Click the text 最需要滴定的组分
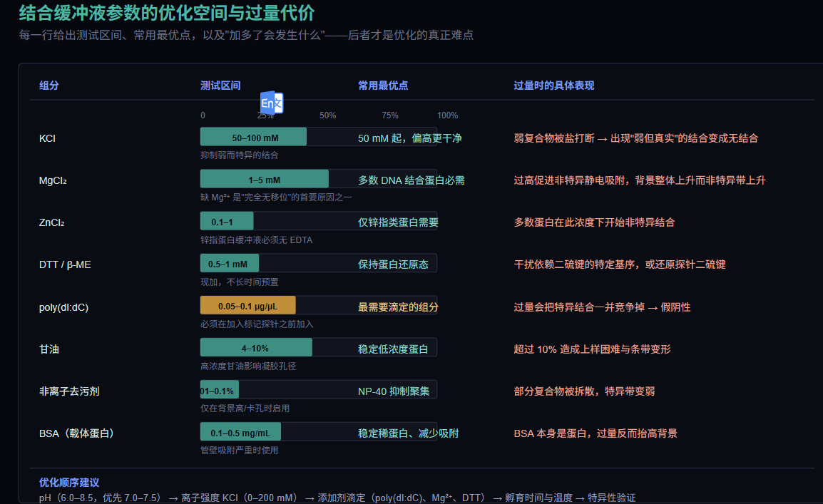The width and height of the screenshot is (823, 504). [x=399, y=307]
